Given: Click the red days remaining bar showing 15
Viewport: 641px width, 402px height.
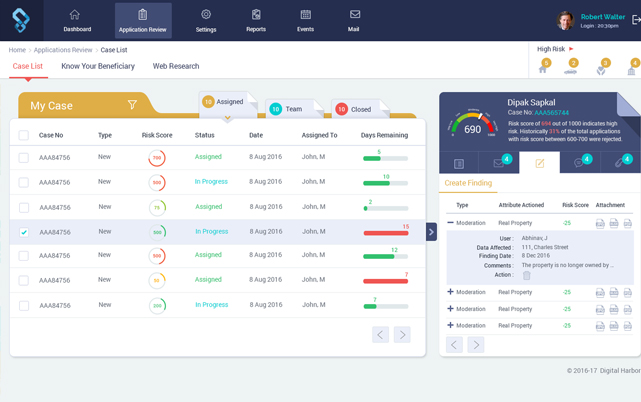Looking at the screenshot, I should point(385,234).
